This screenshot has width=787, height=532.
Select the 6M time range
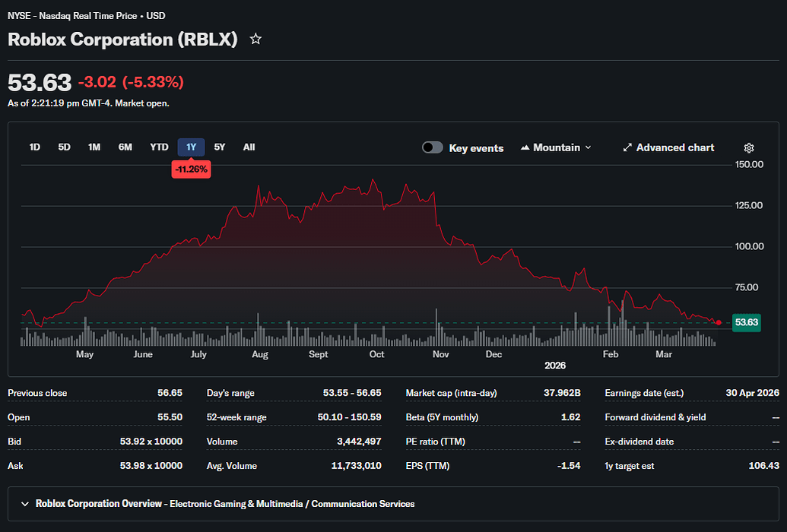(x=125, y=147)
